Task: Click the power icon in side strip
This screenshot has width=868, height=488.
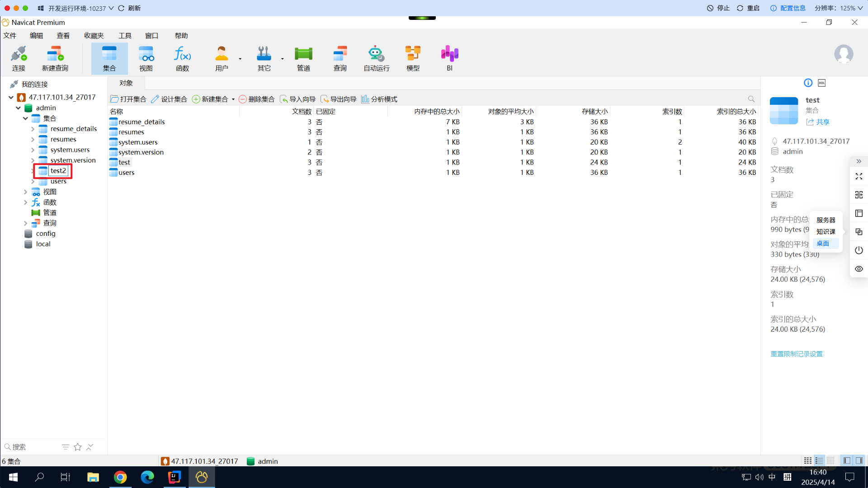Action: 859,250
